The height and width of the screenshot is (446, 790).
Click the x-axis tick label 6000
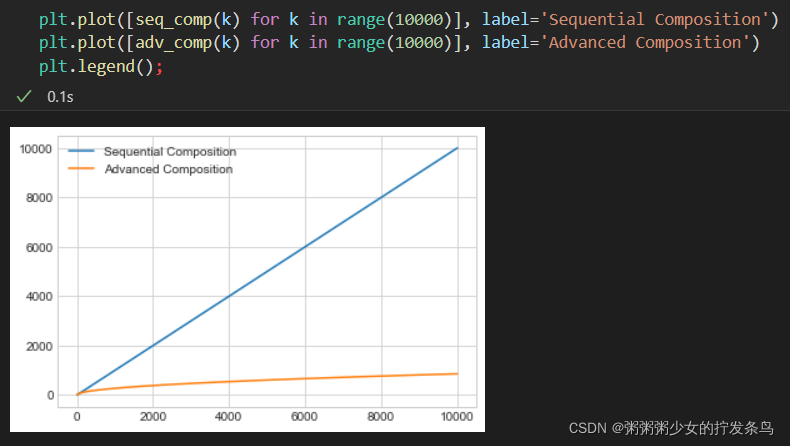coord(304,417)
